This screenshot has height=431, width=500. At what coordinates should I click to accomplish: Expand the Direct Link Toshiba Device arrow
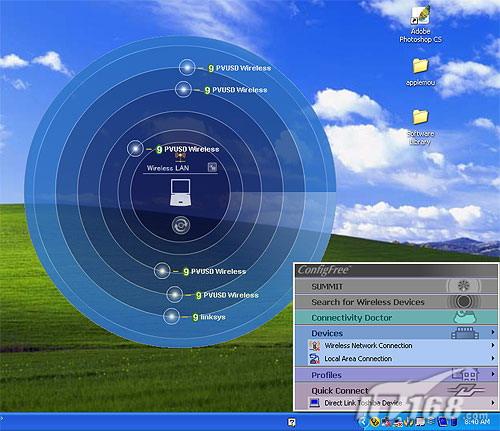[492, 403]
